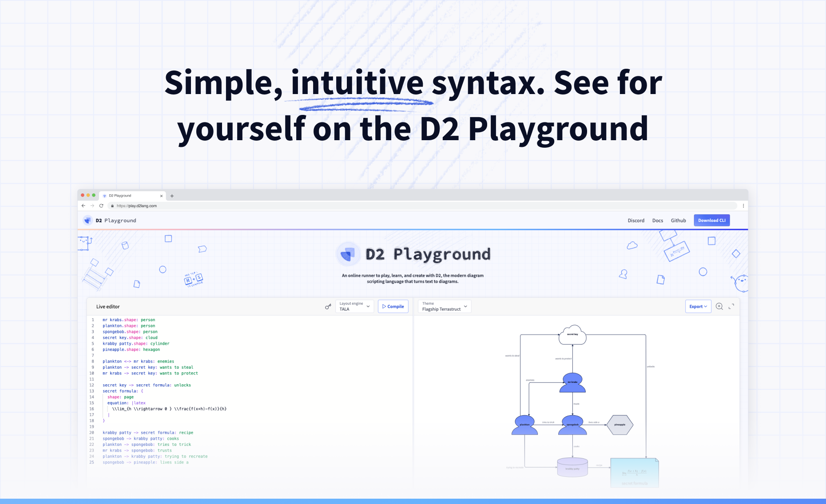
Task: Click code line 'secret key -> secret formula: unlocks'
Action: tap(147, 385)
